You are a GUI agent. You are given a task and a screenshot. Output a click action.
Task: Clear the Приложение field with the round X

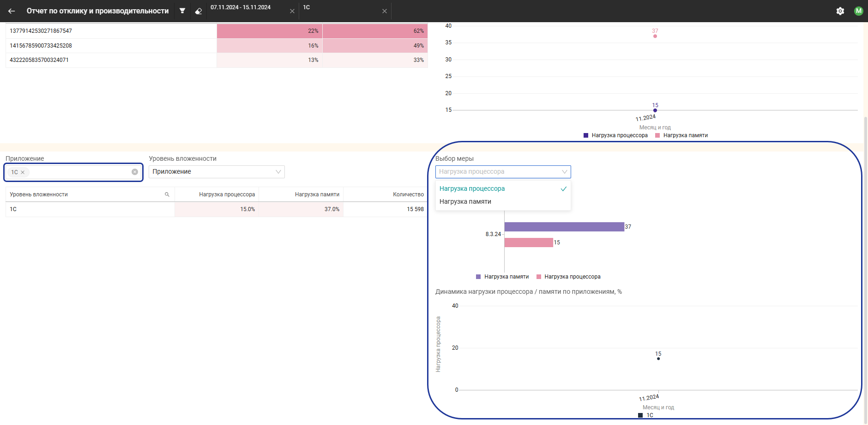135,172
